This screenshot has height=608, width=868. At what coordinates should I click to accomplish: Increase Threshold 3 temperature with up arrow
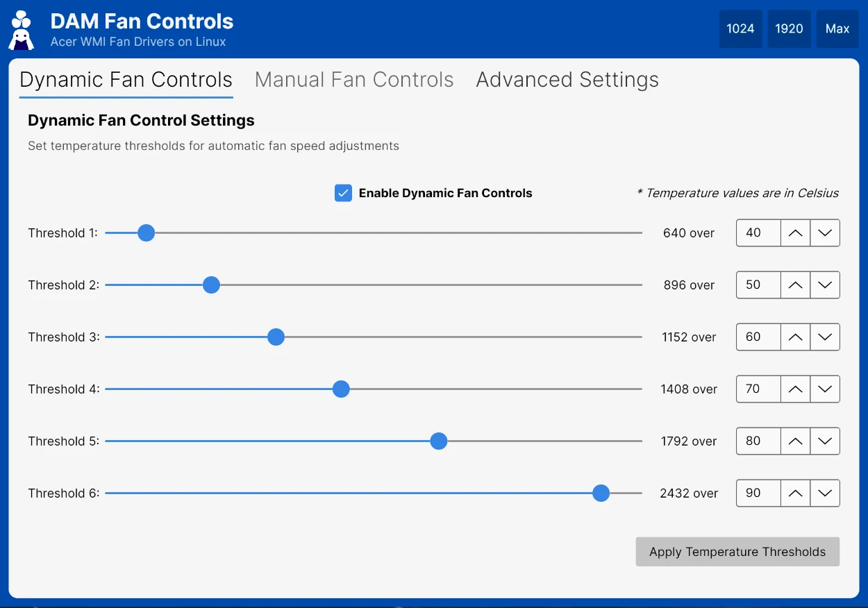coord(796,337)
